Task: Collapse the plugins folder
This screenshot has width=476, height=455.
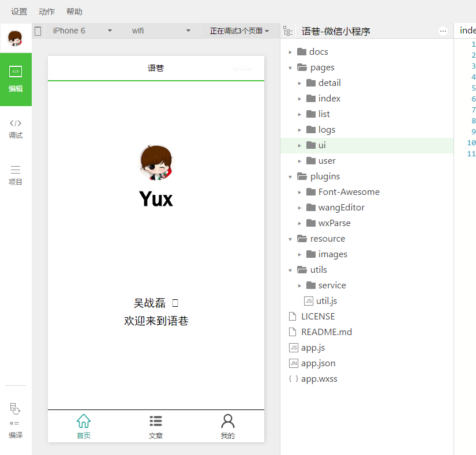Action: pyautogui.click(x=290, y=176)
